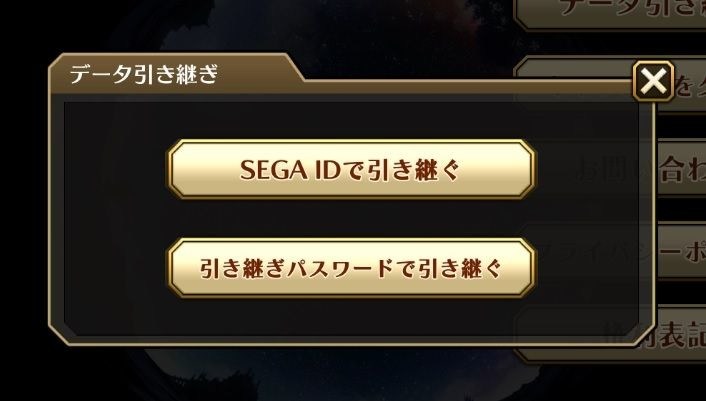Click the 引き継ぎパスワードで引き継ぐ button
Screen dimensions: 706x401
[x=352, y=268]
